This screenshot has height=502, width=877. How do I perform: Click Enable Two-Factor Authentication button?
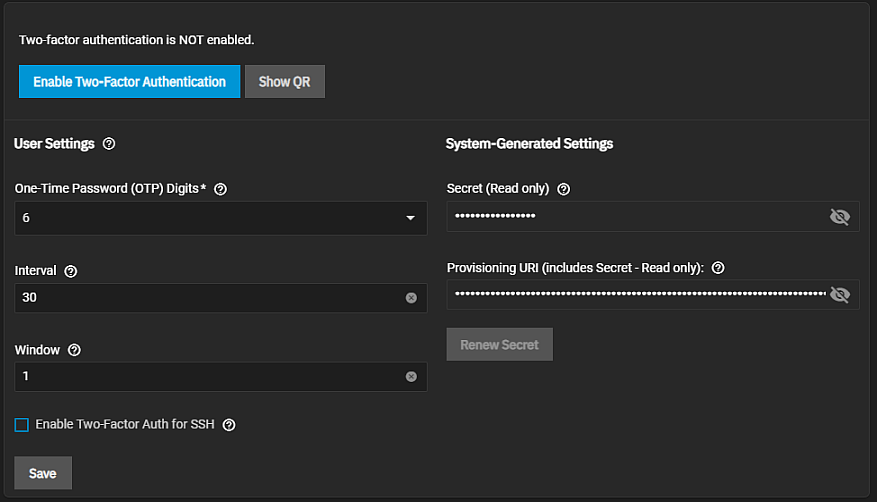(x=129, y=82)
